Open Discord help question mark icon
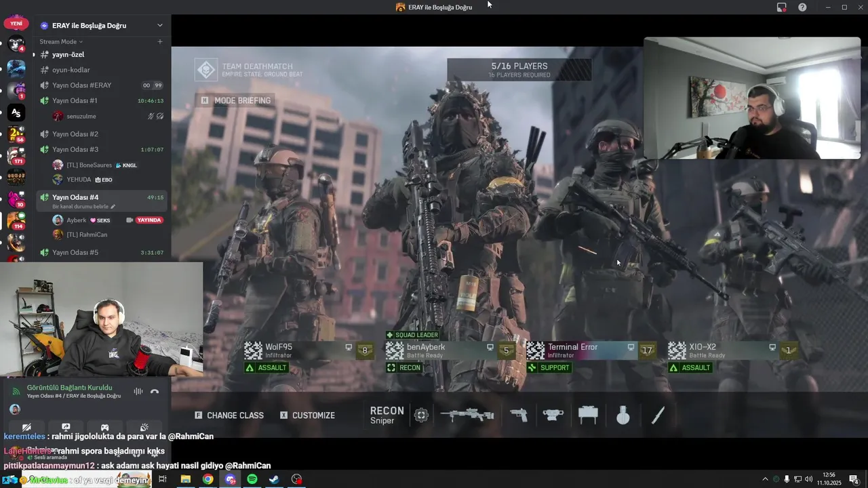The width and height of the screenshot is (868, 488). (802, 7)
